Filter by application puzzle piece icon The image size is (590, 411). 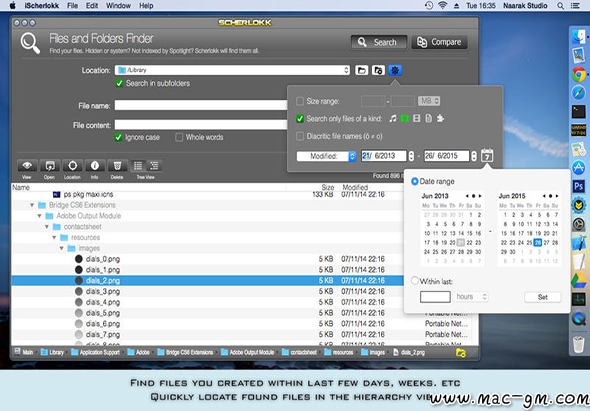tap(440, 119)
